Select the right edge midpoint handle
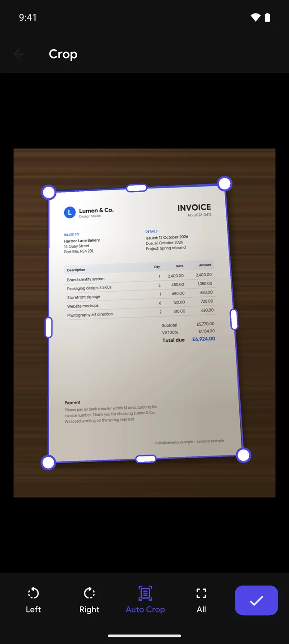 234,319
